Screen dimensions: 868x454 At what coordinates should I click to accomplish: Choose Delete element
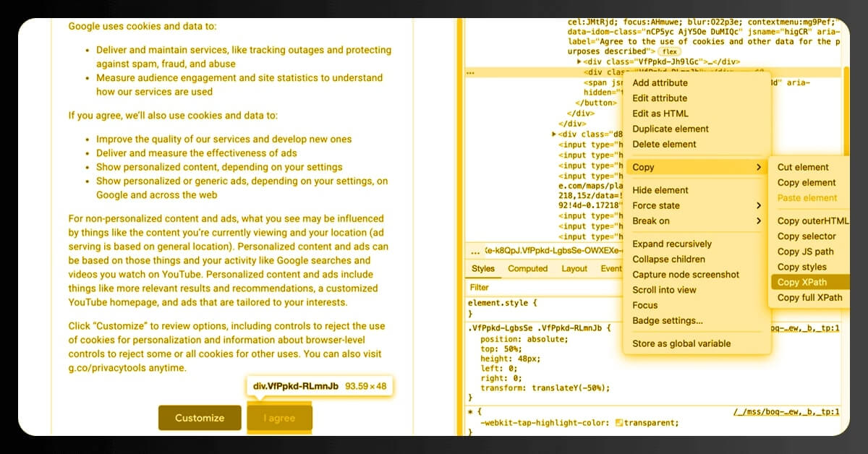coord(664,144)
